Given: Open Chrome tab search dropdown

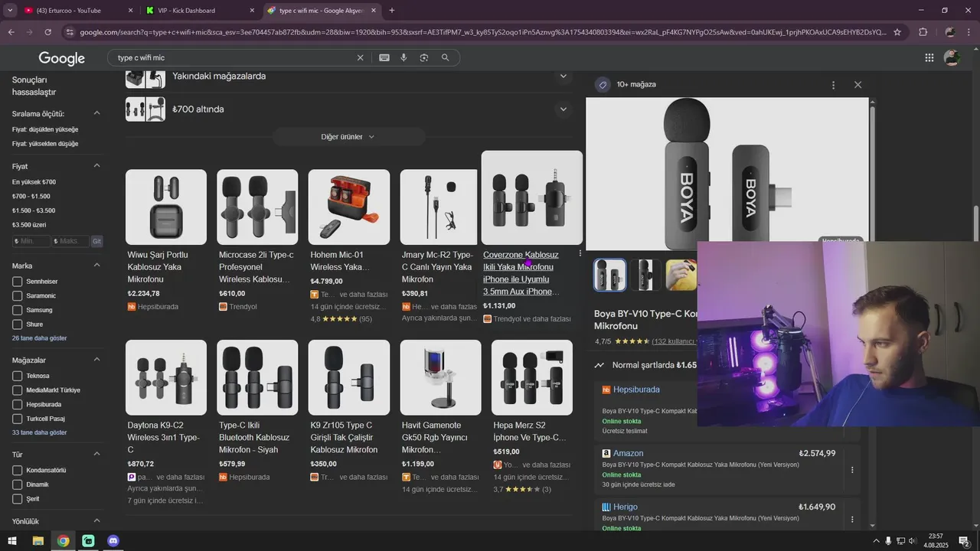Looking at the screenshot, I should 10,11.
